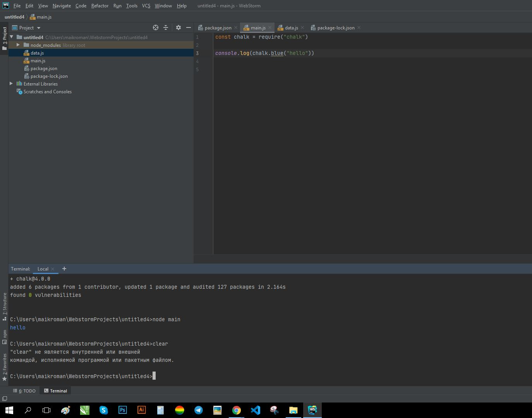This screenshot has width=532, height=418.
Task: Open File Explorer from taskbar
Action: pos(293,410)
